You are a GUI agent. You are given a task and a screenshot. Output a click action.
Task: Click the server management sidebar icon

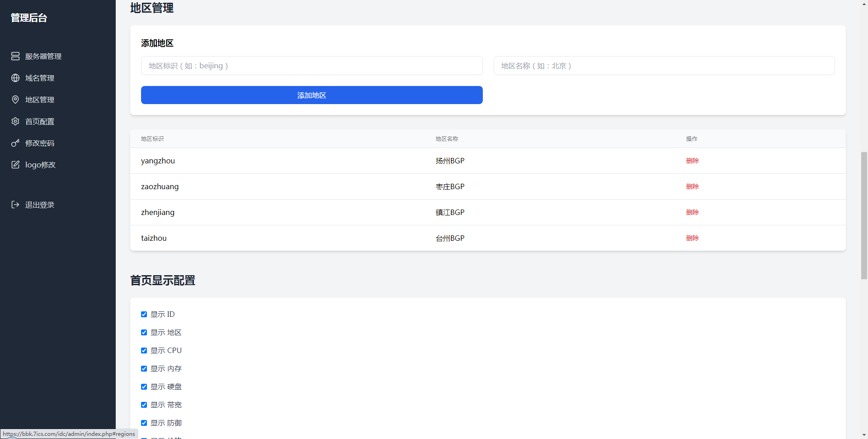point(15,56)
